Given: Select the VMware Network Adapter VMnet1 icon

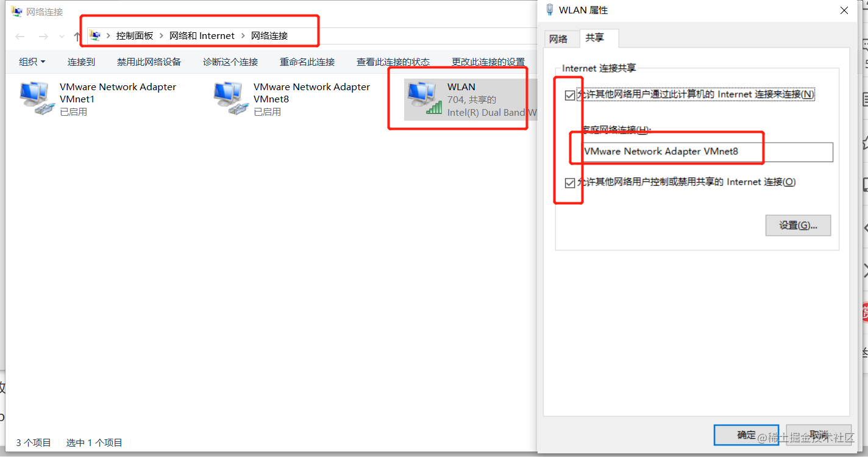Looking at the screenshot, I should [x=35, y=98].
